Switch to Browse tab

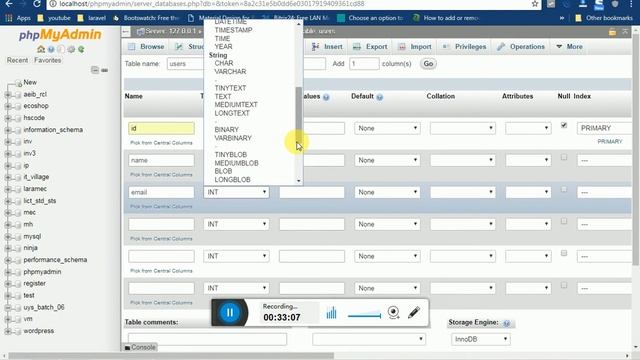click(146, 47)
